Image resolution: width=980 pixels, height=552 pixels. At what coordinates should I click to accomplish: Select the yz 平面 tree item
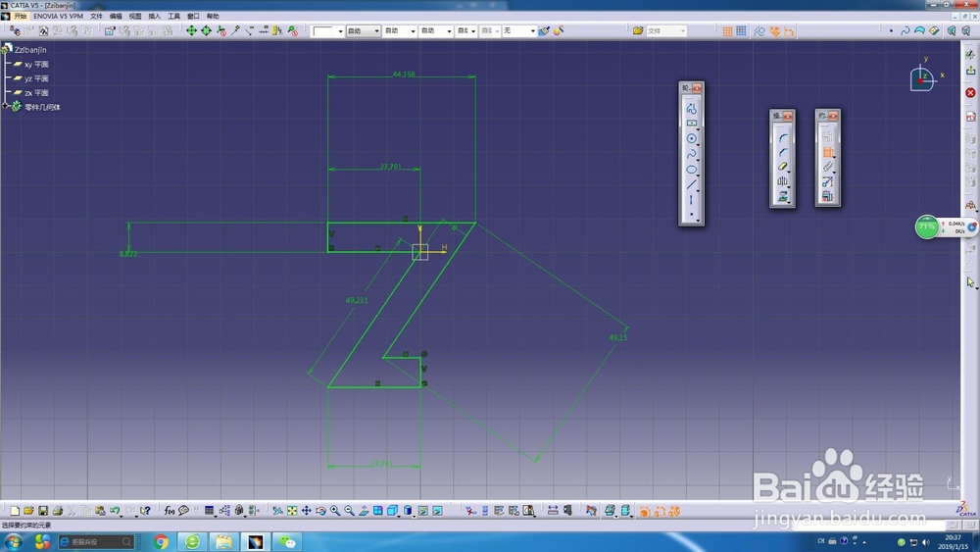click(x=36, y=78)
